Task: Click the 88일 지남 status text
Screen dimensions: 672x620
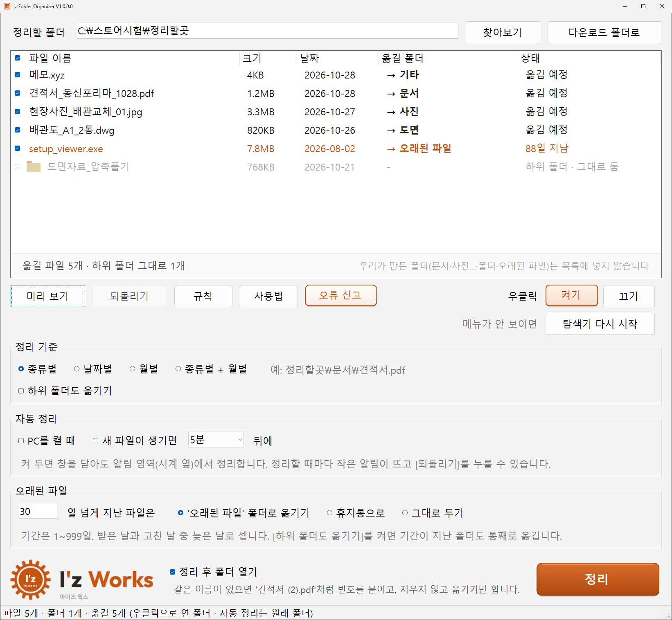Action: pyautogui.click(x=547, y=148)
